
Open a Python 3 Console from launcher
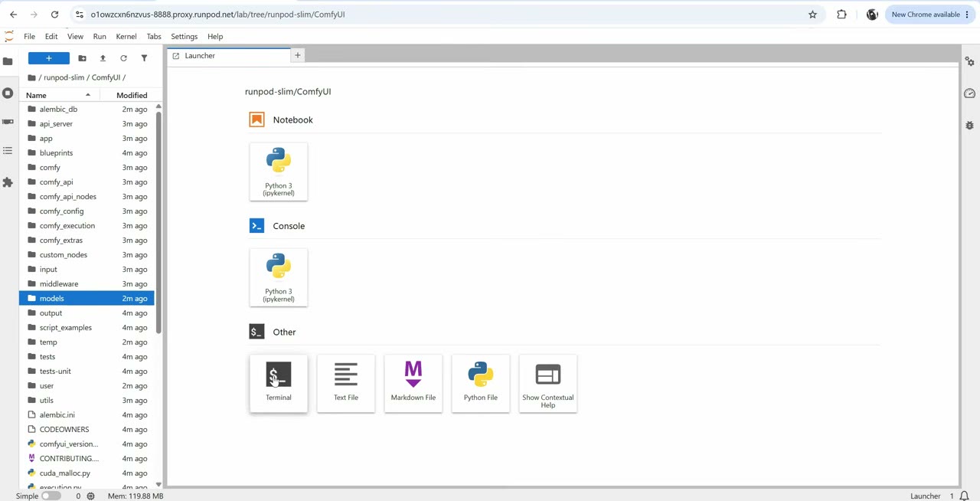pyautogui.click(x=279, y=277)
